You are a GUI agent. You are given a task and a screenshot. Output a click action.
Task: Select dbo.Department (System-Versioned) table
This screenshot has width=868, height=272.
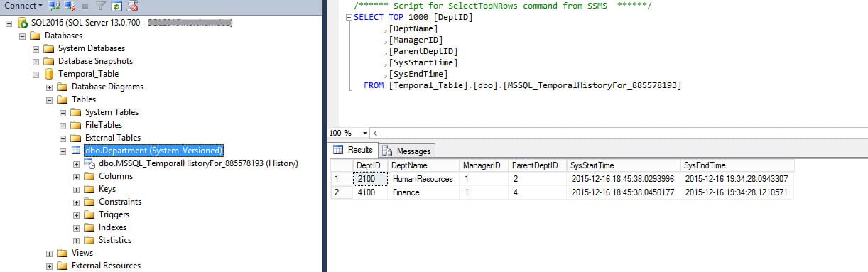153,151
